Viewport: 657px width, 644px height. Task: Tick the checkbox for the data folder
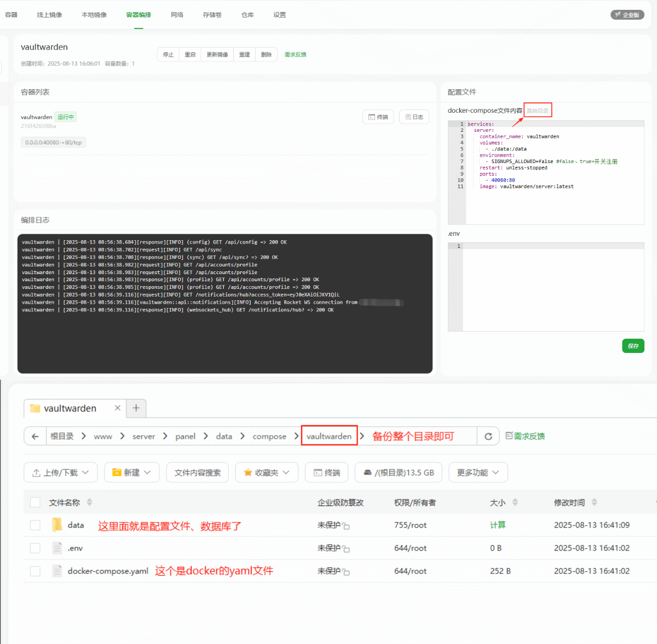(35, 525)
